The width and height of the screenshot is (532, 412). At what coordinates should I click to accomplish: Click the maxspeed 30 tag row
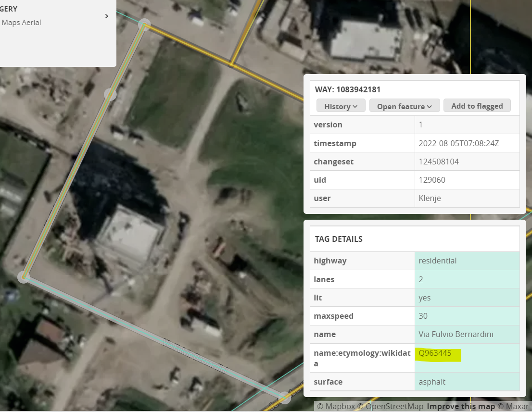pyautogui.click(x=420, y=316)
